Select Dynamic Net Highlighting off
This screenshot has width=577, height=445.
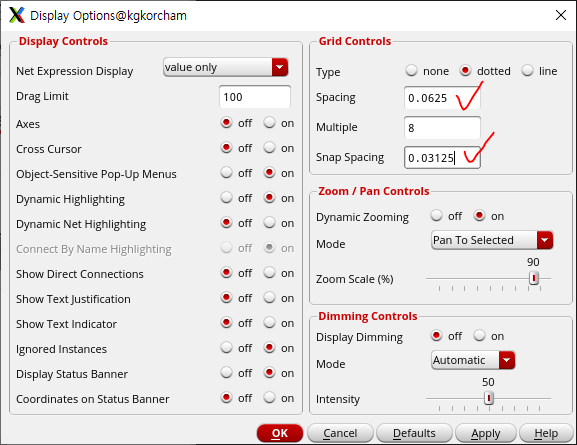click(x=226, y=223)
